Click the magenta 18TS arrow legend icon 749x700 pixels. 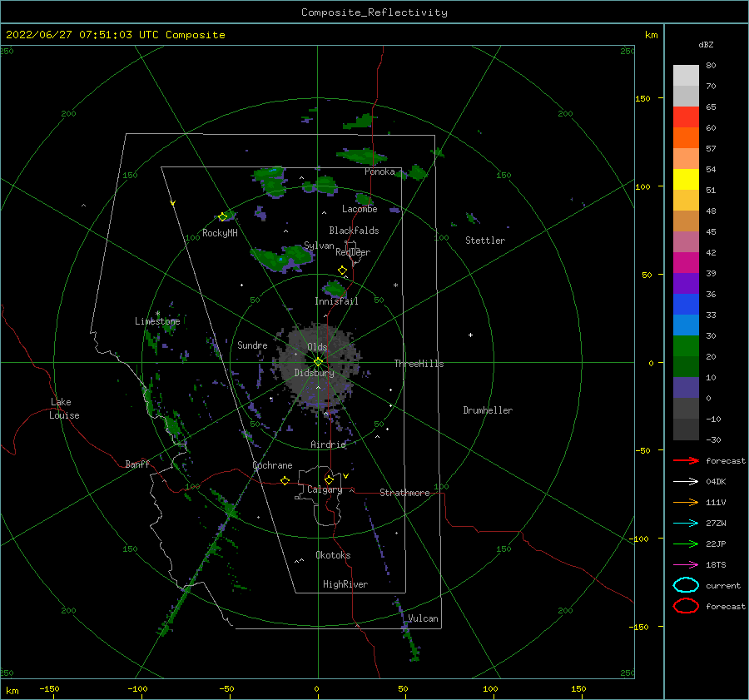point(686,565)
